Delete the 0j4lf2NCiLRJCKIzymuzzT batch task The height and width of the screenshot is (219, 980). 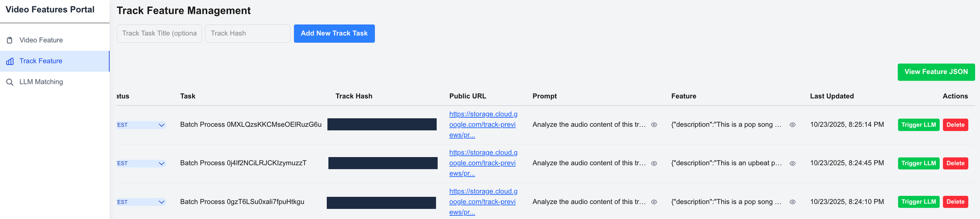pyautogui.click(x=955, y=164)
